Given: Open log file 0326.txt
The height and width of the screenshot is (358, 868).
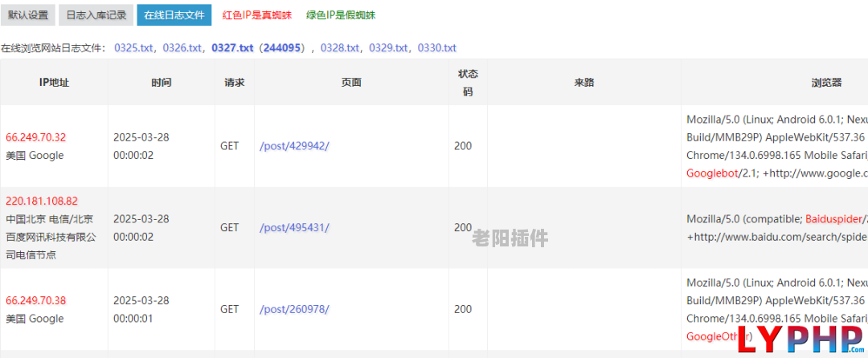Looking at the screenshot, I should tap(182, 48).
